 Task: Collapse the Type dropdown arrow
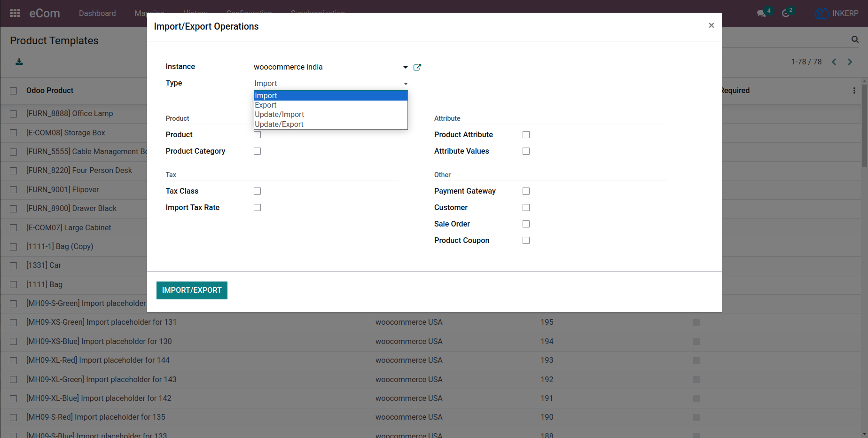click(405, 84)
